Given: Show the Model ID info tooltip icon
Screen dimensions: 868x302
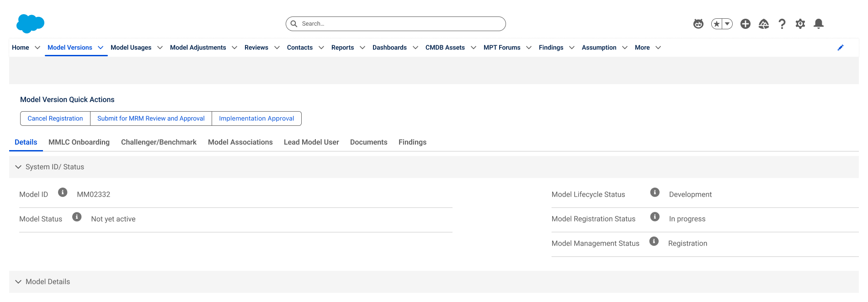Looking at the screenshot, I should [63, 192].
